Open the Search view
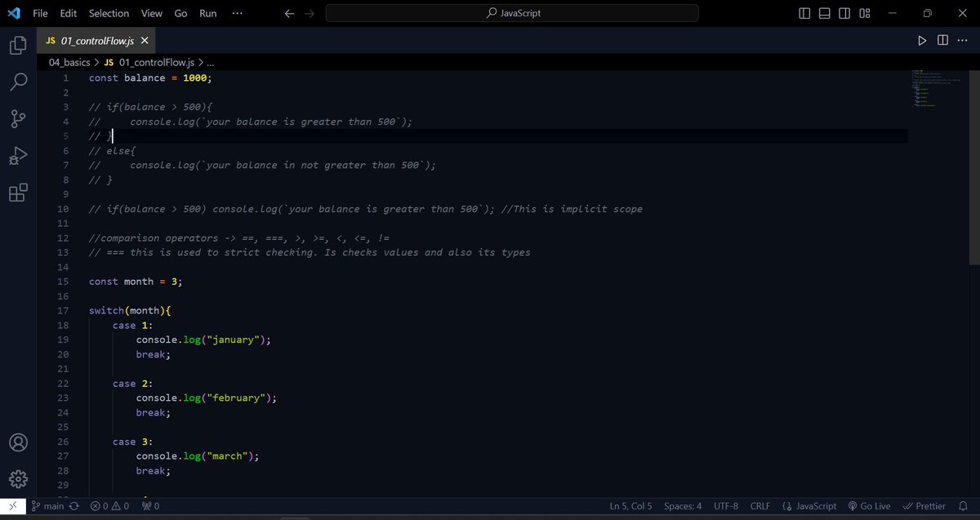 (18, 82)
